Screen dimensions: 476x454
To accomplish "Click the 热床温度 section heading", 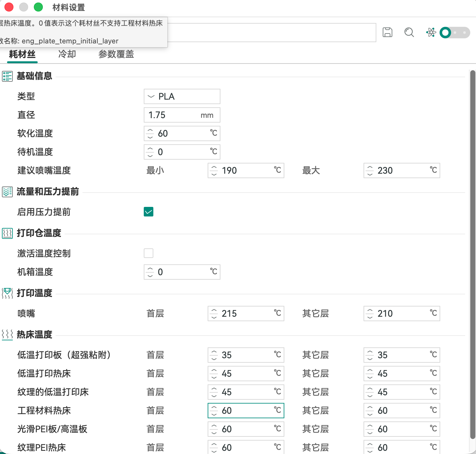I will (35, 335).
